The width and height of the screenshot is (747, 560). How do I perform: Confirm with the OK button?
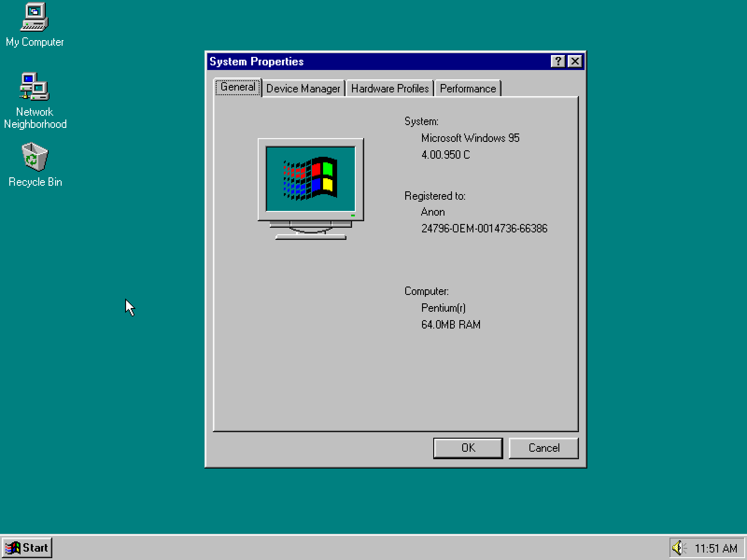click(468, 448)
